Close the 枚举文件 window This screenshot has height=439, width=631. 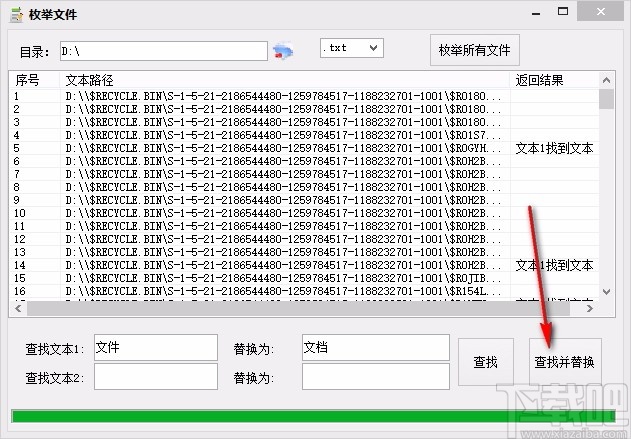[600, 11]
